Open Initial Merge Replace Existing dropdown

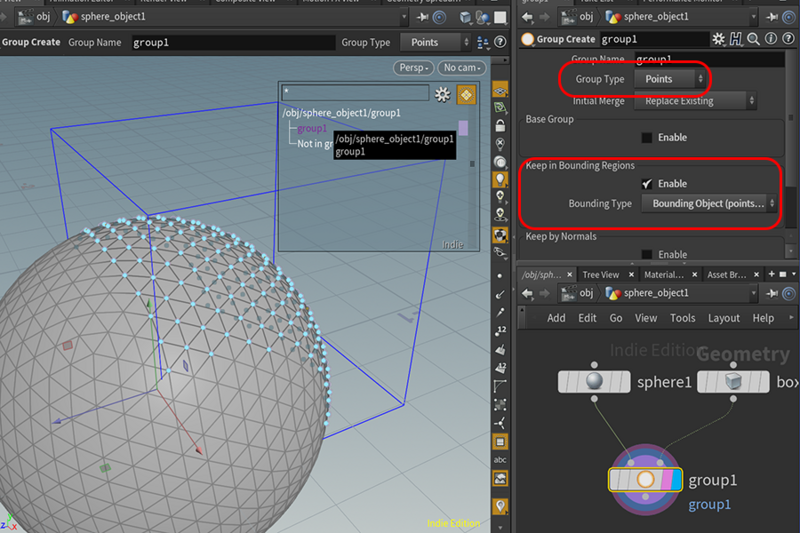click(x=695, y=101)
